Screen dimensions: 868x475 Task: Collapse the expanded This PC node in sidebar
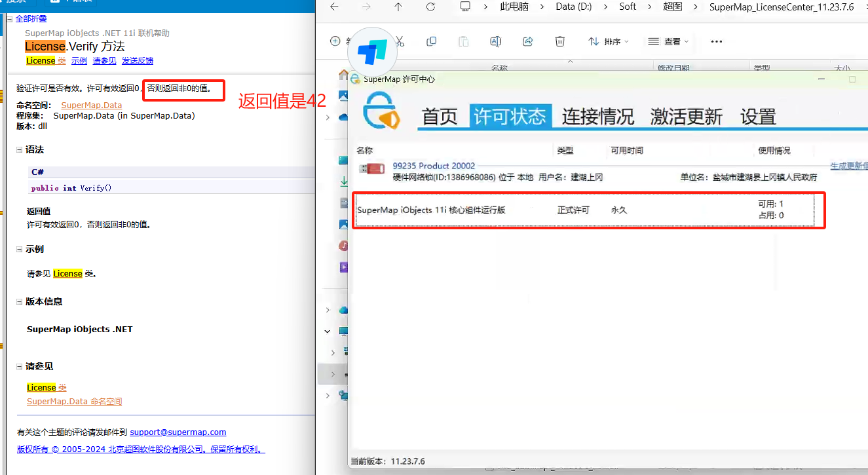pyautogui.click(x=328, y=332)
